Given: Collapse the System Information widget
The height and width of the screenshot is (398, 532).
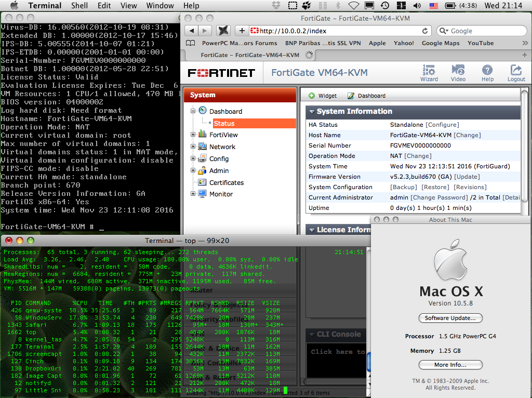Looking at the screenshot, I should tap(312, 112).
